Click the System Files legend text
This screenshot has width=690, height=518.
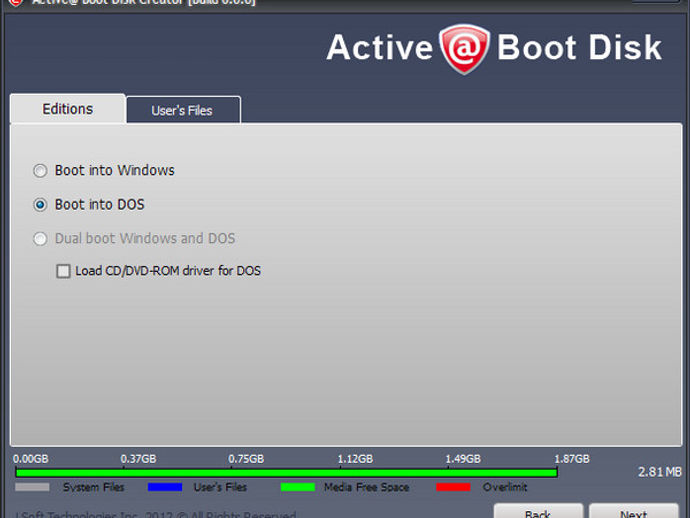click(x=94, y=487)
